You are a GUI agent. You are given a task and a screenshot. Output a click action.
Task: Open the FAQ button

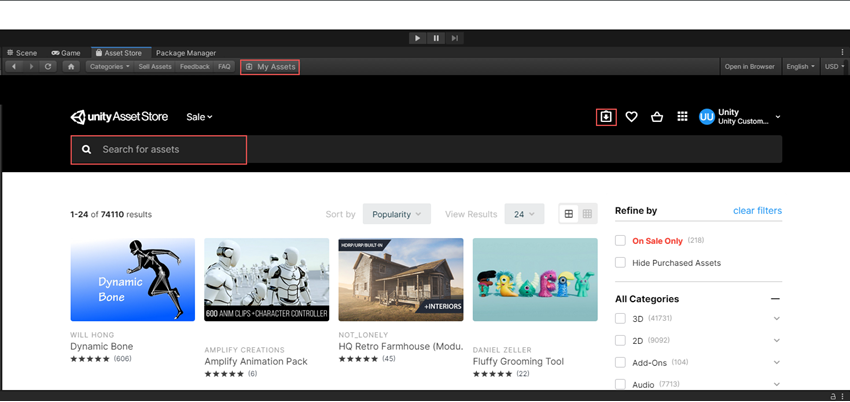(224, 67)
